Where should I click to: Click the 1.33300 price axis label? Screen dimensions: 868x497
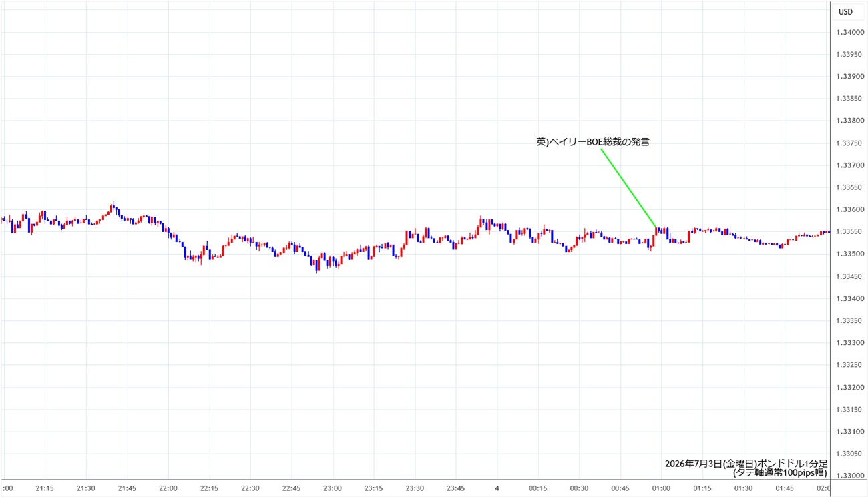(849, 342)
